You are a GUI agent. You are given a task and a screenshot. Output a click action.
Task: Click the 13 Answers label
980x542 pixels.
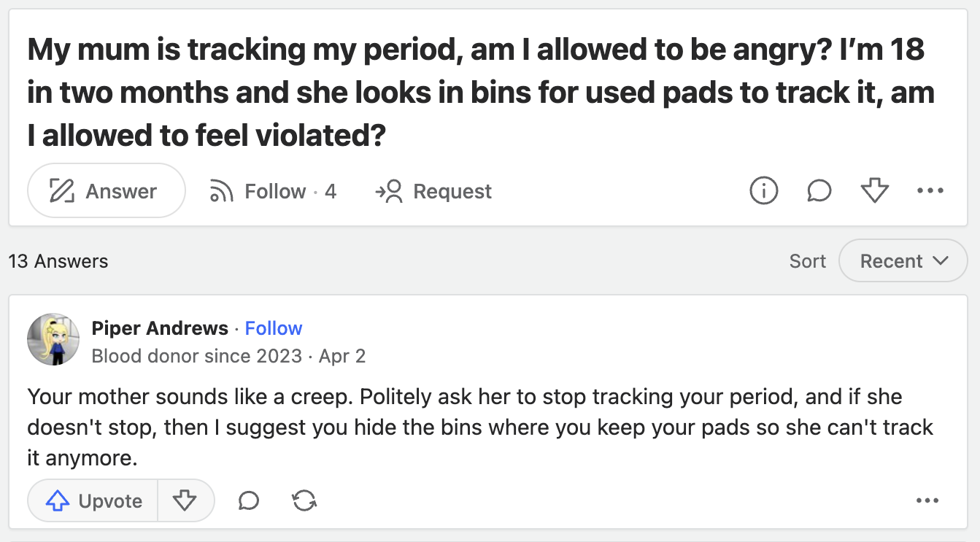point(58,260)
